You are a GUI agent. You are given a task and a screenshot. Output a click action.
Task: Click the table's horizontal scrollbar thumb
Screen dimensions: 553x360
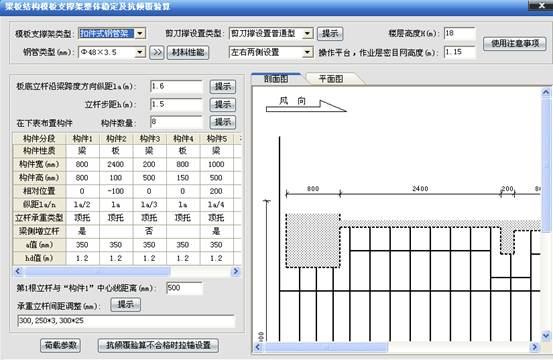[x=97, y=271]
